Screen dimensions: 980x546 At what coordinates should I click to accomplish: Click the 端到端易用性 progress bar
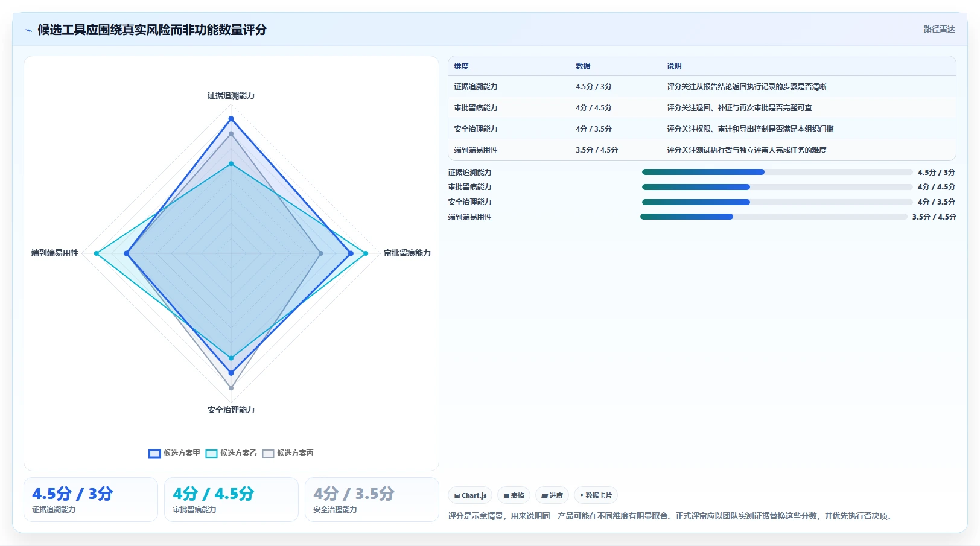click(x=774, y=217)
